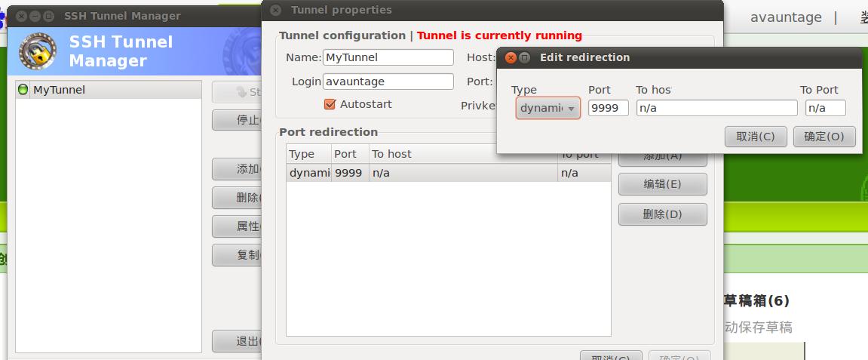Maximize the Edit redirection dialog
The width and height of the screenshot is (868, 360).
[525, 57]
